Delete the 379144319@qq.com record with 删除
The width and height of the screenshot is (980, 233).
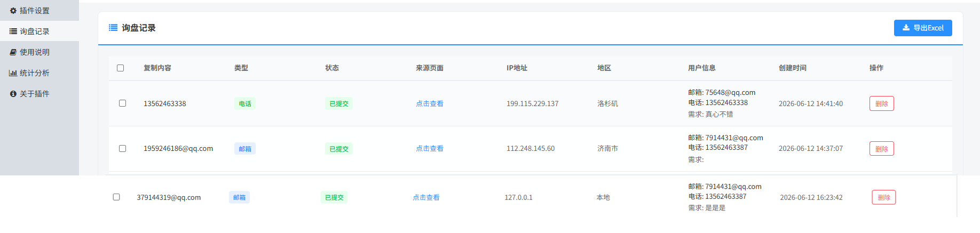click(884, 197)
